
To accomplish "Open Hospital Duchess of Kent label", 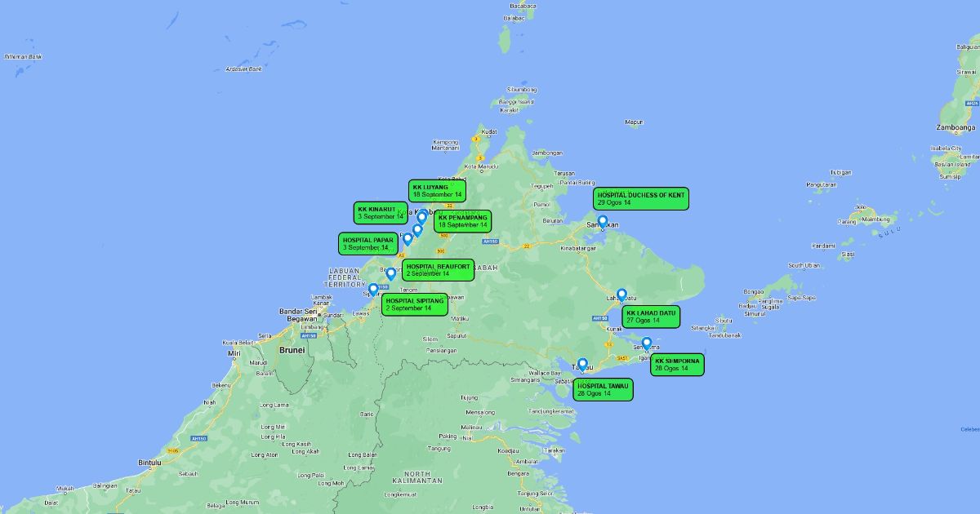I will coord(641,199).
